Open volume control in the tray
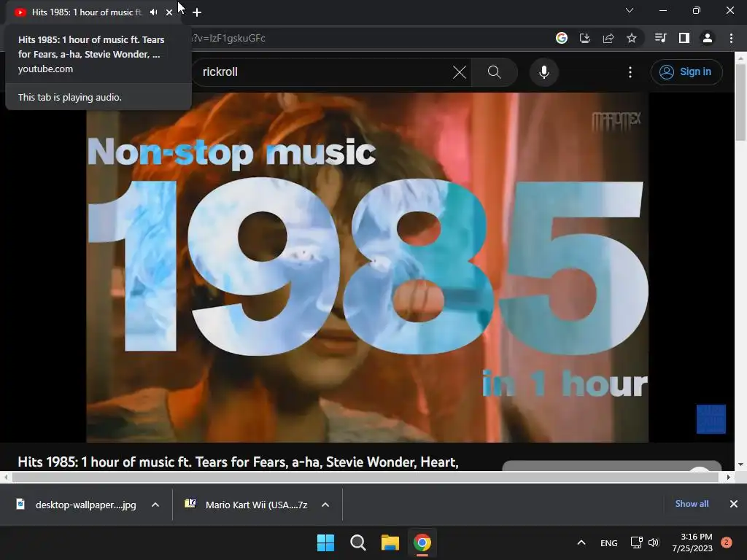747x560 pixels. tap(654, 542)
